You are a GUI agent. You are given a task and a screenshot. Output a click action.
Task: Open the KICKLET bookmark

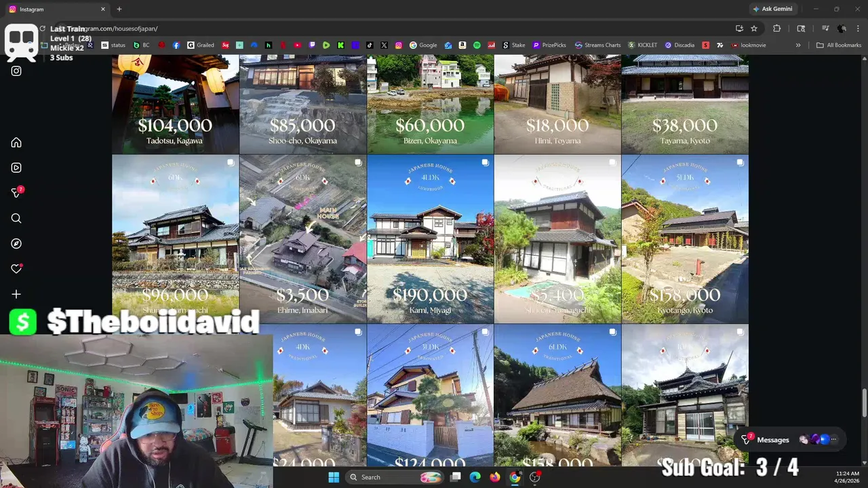pyautogui.click(x=642, y=45)
